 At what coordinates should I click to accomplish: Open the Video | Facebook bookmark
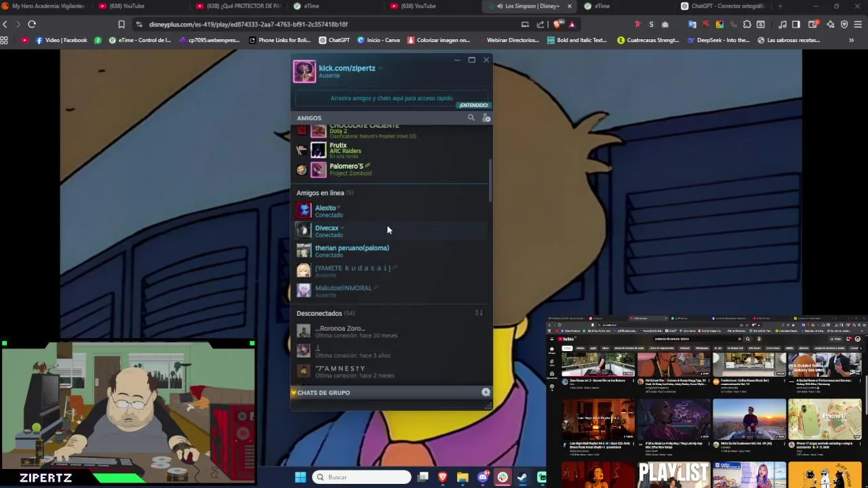61,40
